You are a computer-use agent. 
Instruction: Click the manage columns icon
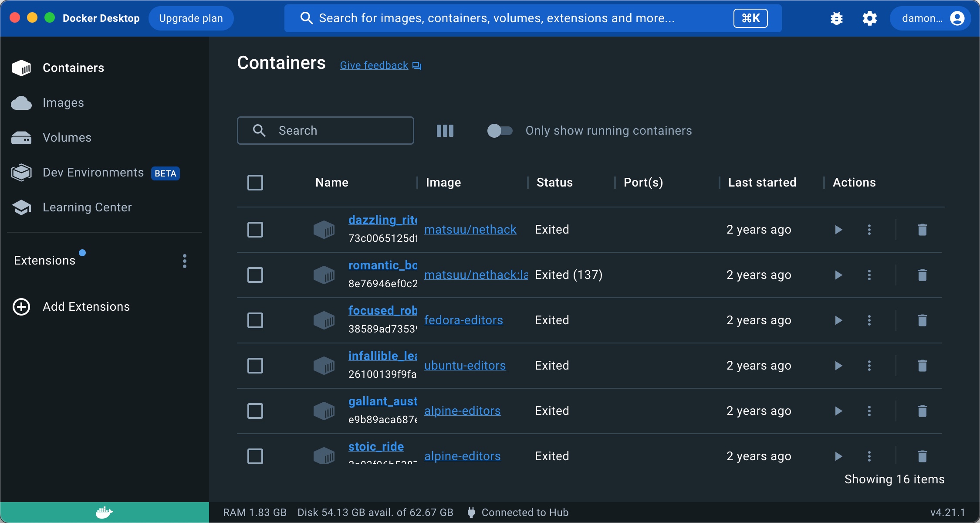click(x=445, y=131)
